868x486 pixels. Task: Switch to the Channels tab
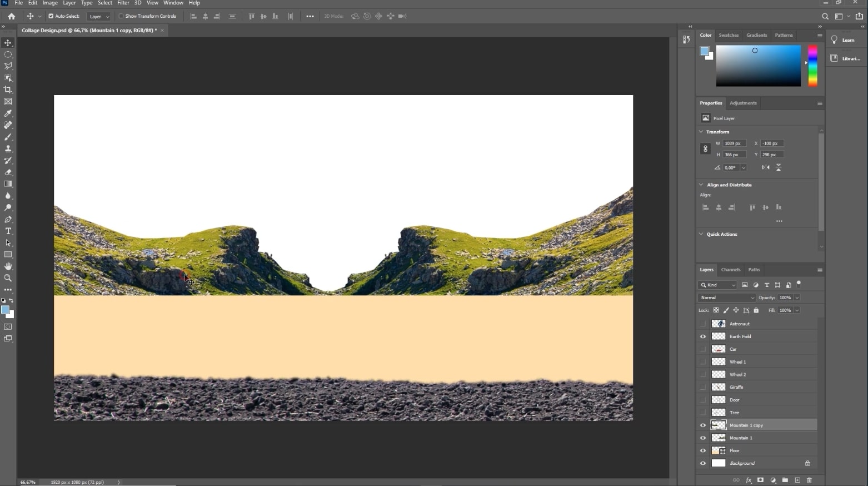pyautogui.click(x=731, y=270)
